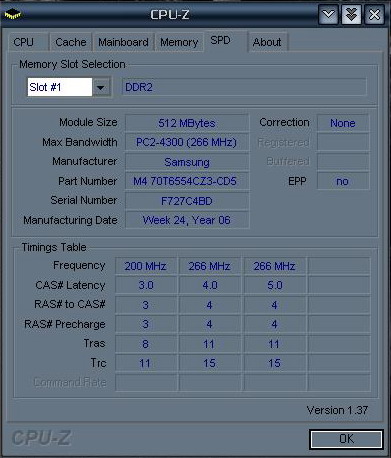
Task: Click the Samsung manufacturer value
Action: [187, 162]
